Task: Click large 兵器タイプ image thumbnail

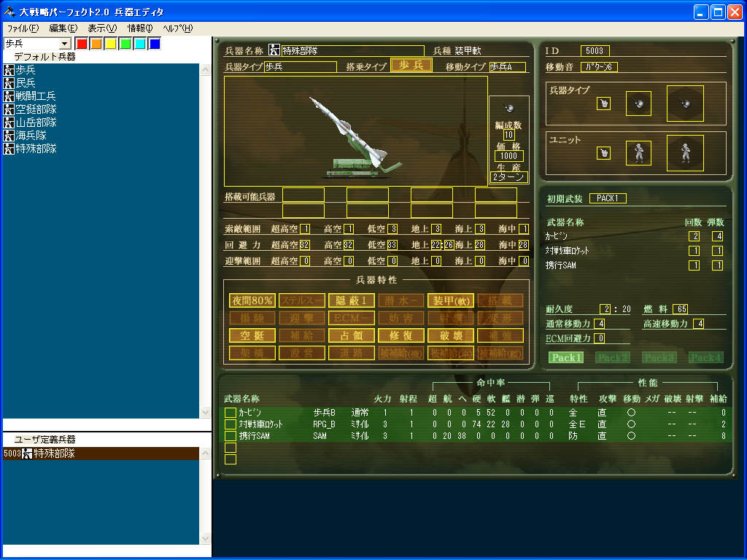Action: click(x=685, y=104)
